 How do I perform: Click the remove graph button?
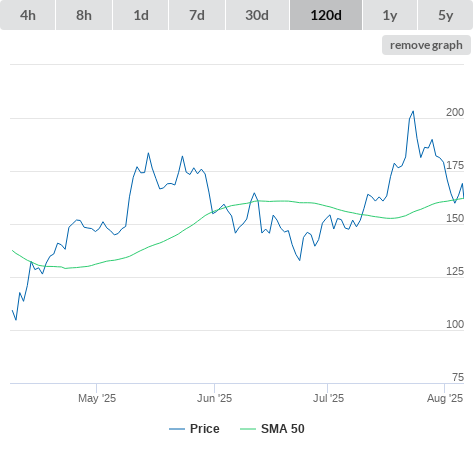tap(426, 45)
